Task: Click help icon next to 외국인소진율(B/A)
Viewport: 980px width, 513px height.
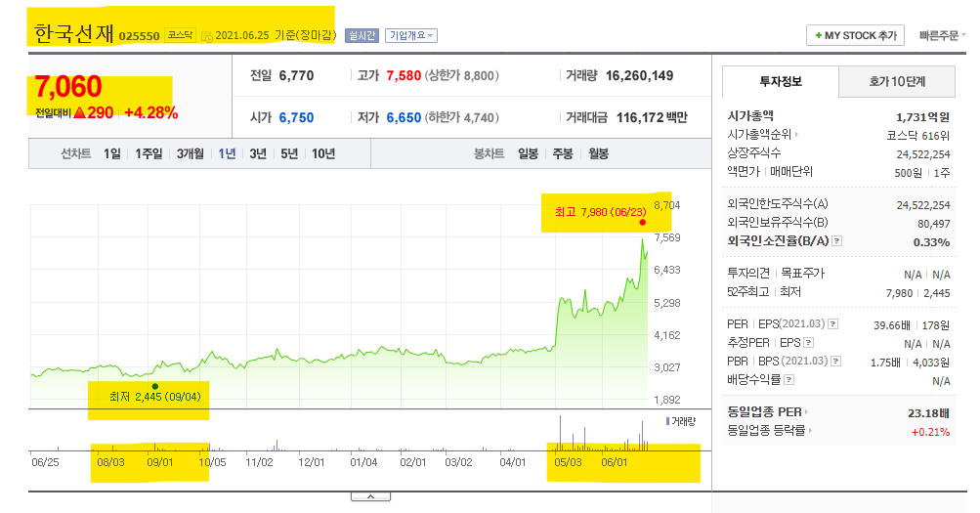Action: (837, 241)
